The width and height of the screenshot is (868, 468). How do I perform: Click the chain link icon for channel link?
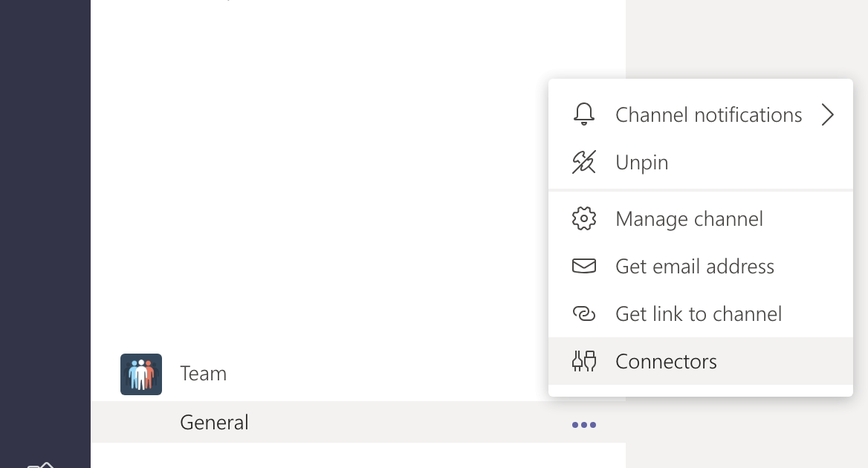(x=583, y=313)
